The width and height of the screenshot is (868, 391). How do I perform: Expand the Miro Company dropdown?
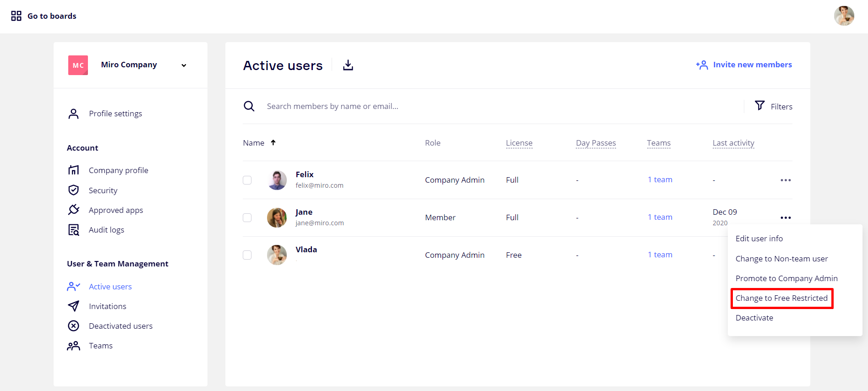pyautogui.click(x=184, y=65)
